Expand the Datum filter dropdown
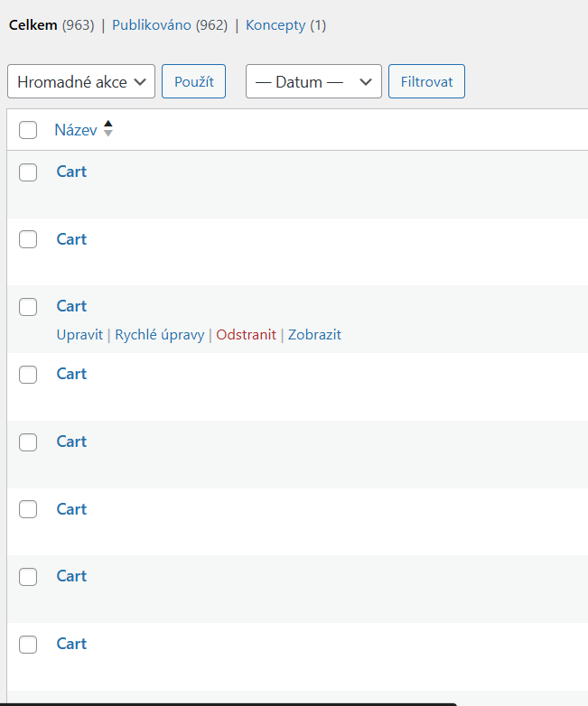The width and height of the screenshot is (588, 706). click(x=313, y=81)
